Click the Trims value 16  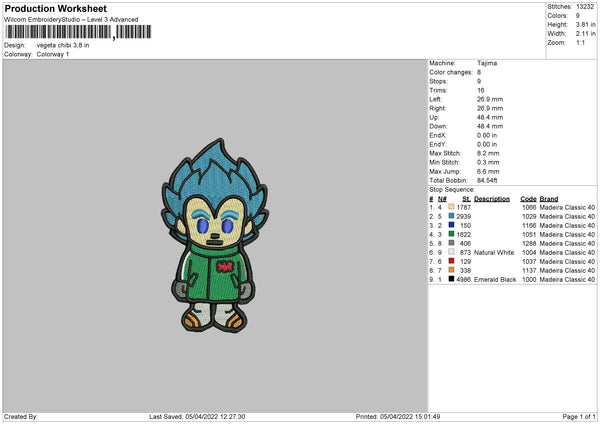pyautogui.click(x=481, y=90)
